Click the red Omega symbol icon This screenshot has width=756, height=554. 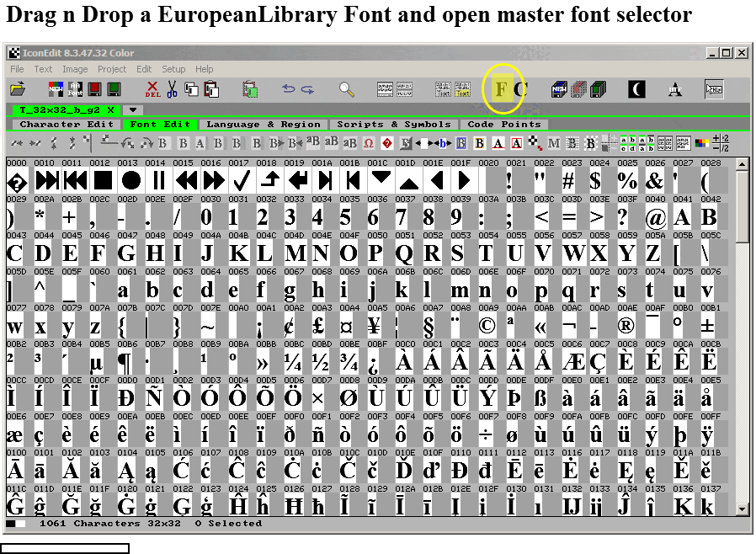pos(369,143)
